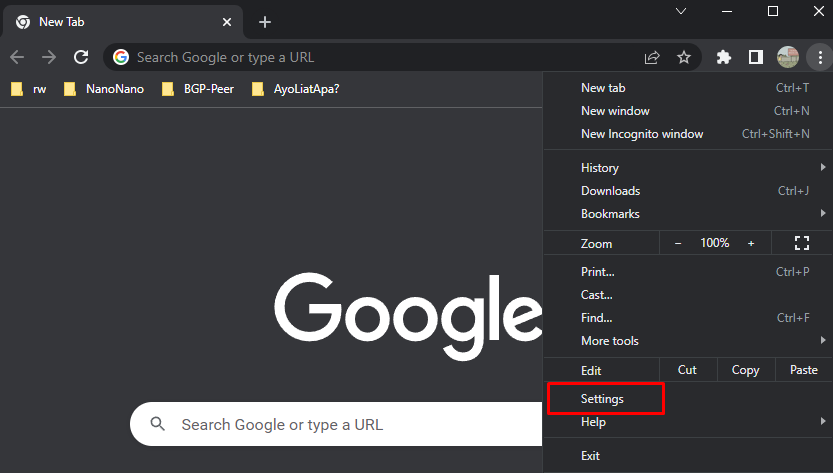Choose Exit to quit Chrome
Viewport: 833px width, 473px height.
tap(687, 455)
